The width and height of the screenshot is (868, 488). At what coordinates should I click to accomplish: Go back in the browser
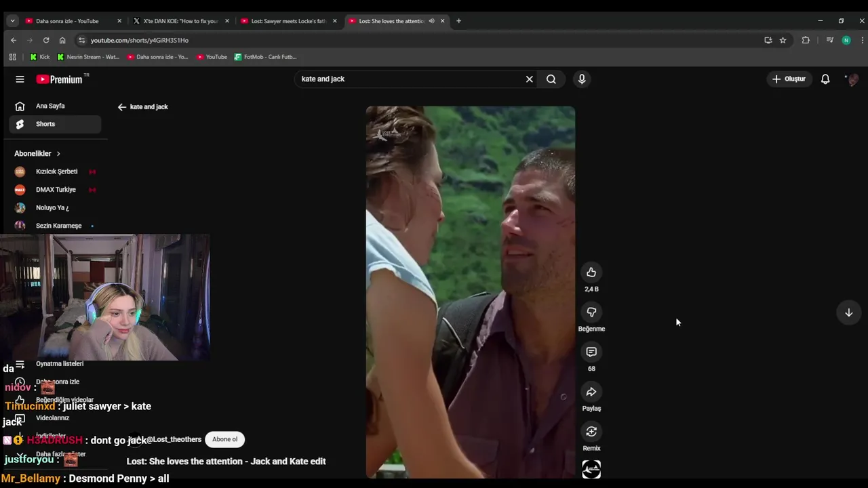point(14,40)
